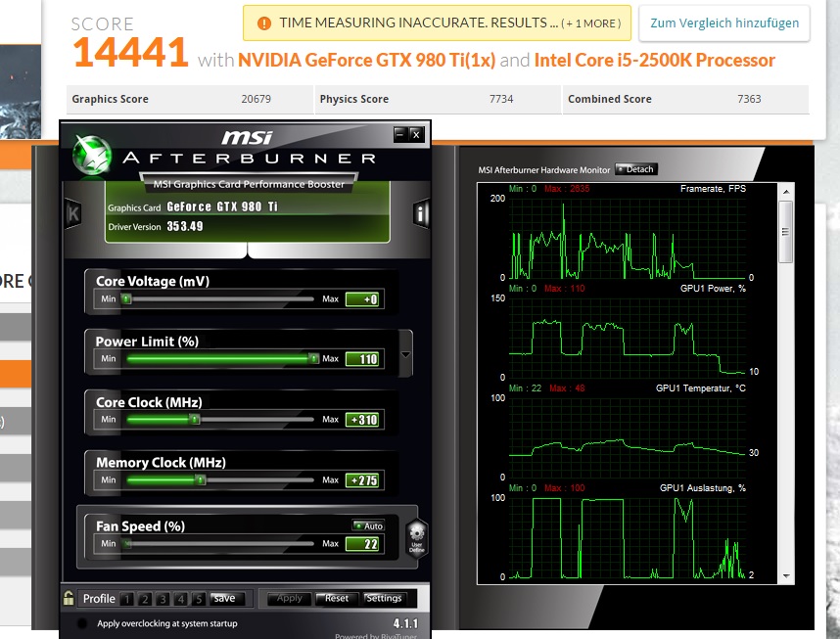Image resolution: width=840 pixels, height=639 pixels.
Task: Click the GeForce GTX 980 Ti card name
Action: (222, 206)
